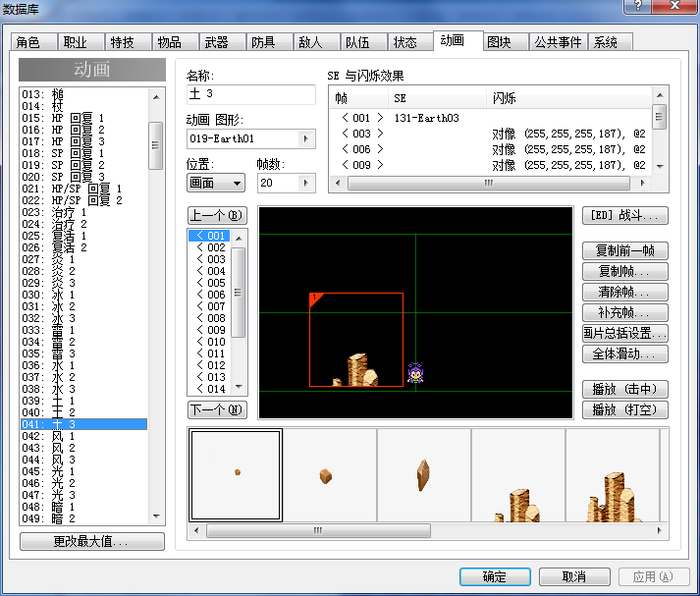The width and height of the screenshot is (700, 596).
Task: Select frame 005 in the frame list
Action: [211, 283]
